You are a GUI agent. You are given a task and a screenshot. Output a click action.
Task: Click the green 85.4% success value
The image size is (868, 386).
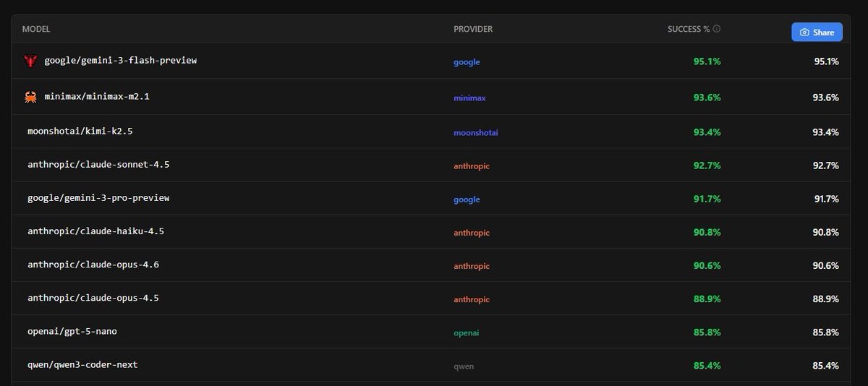[707, 366]
